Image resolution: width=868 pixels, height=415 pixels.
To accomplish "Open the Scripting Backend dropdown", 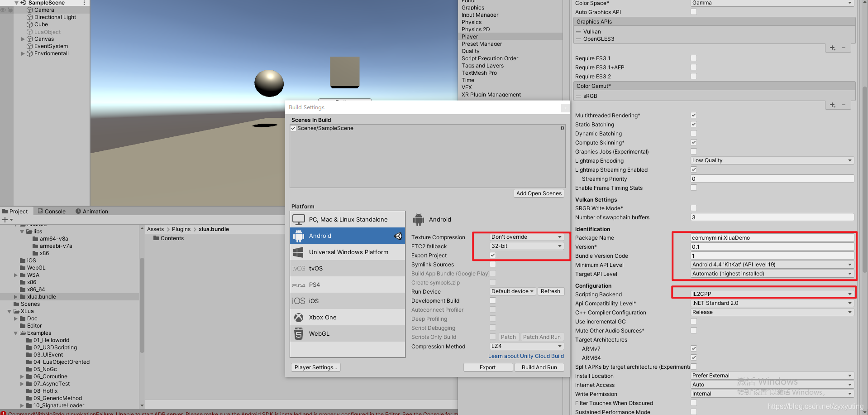I will pyautogui.click(x=772, y=294).
